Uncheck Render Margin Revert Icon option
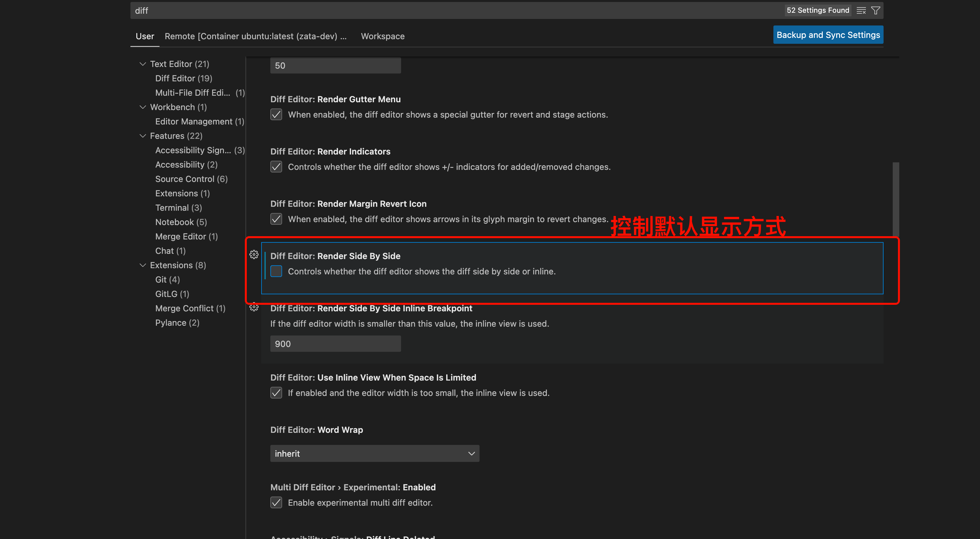Screen dimensions: 980x539 click(276, 219)
